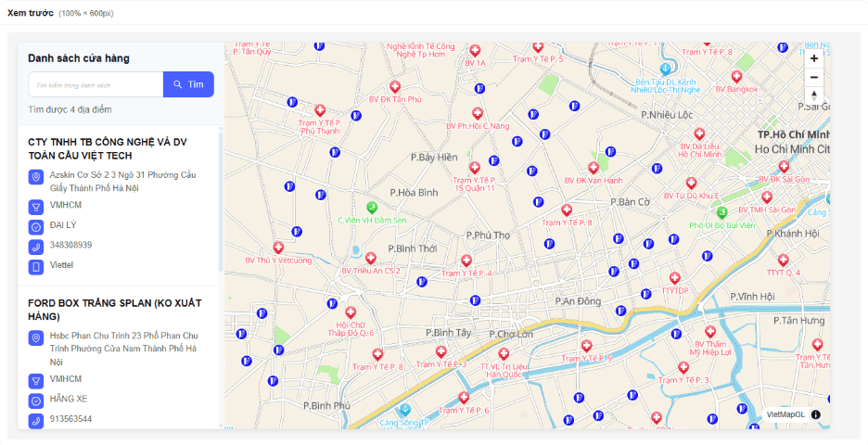Viewport: 868px width, 445px height.
Task: Select the TTYT Q. 4 marker
Action: point(783,261)
